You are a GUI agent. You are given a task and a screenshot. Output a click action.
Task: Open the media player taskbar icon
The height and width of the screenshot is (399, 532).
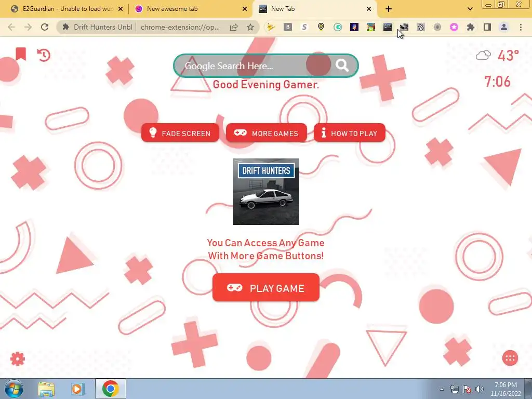pyautogui.click(x=77, y=389)
